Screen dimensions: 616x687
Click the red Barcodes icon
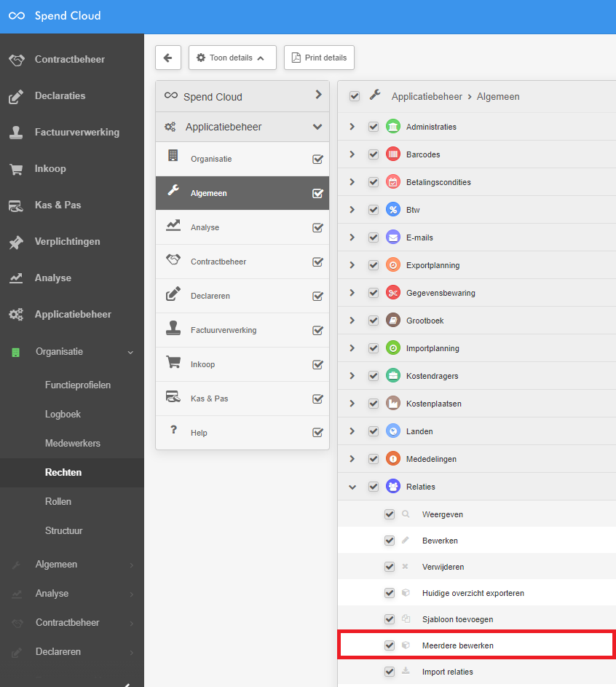coord(393,154)
